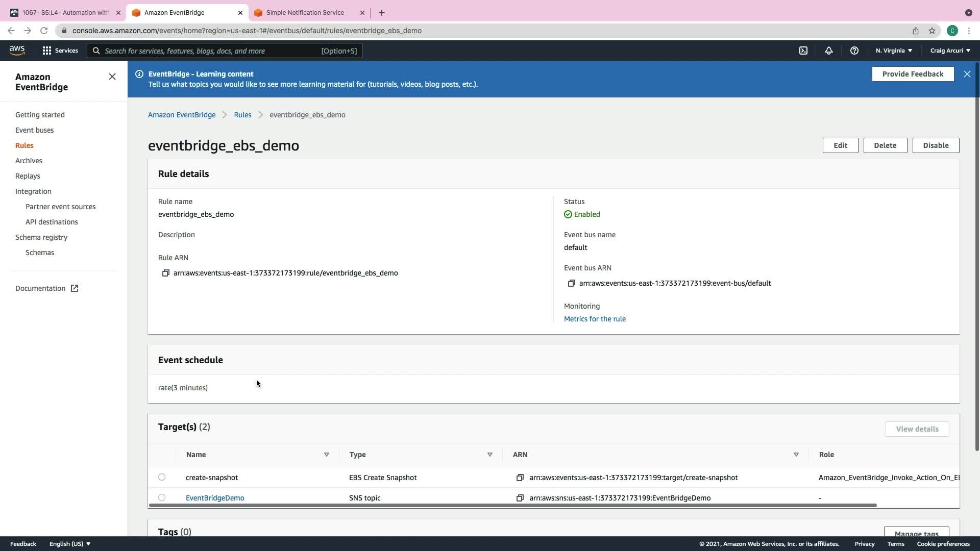
Task: Go to Event buses in sidebar
Action: click(34, 130)
